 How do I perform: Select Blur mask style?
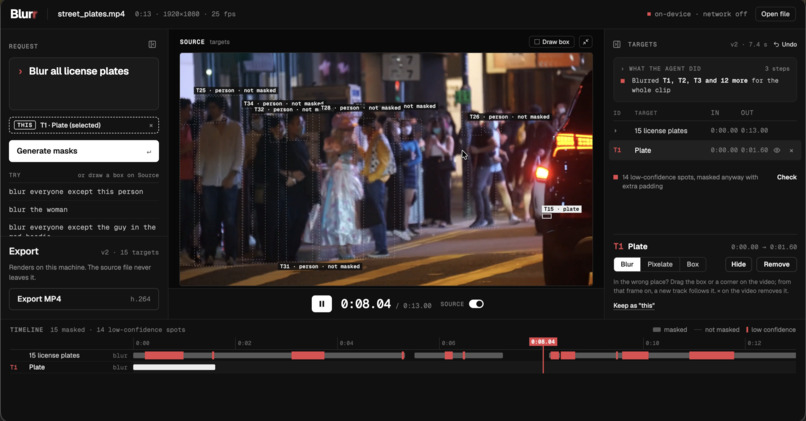coord(627,264)
